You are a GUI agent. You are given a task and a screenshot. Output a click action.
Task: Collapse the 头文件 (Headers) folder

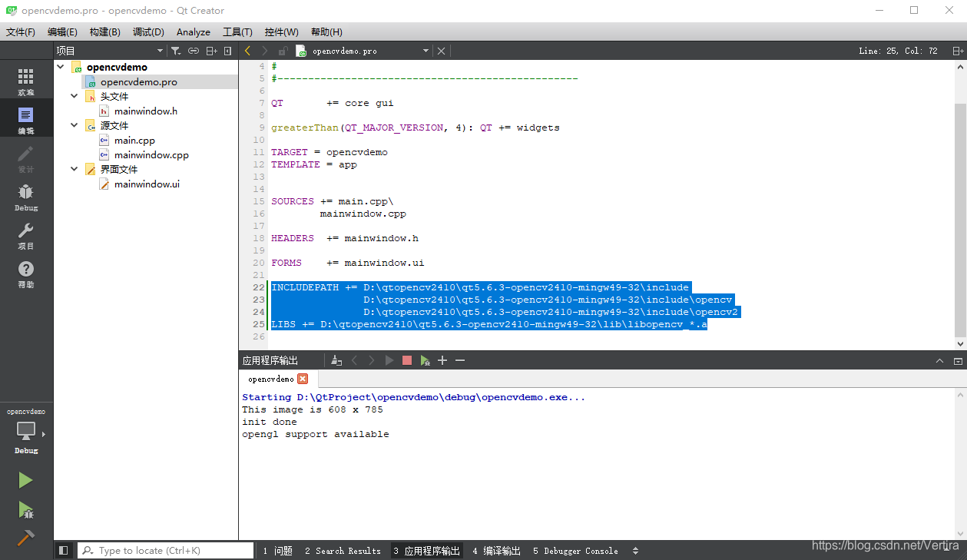pos(75,96)
